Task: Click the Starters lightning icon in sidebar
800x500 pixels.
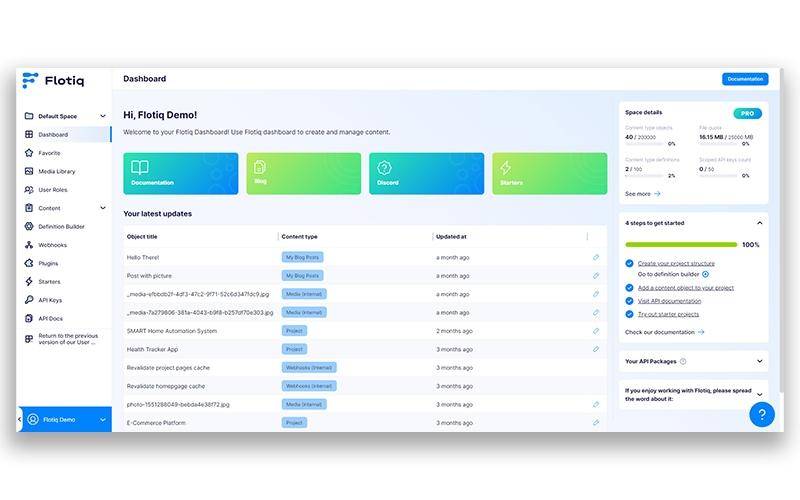Action: click(x=29, y=282)
